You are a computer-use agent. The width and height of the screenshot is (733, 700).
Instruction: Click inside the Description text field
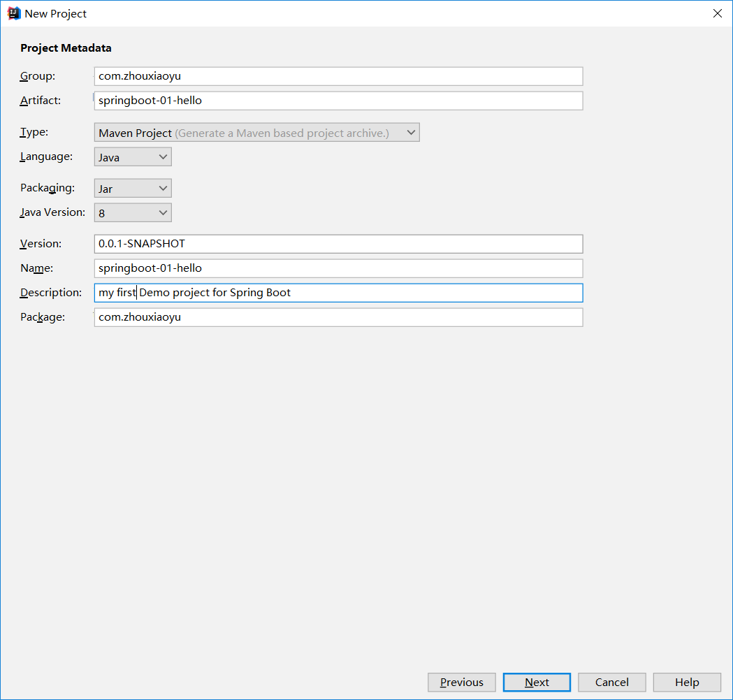click(338, 293)
